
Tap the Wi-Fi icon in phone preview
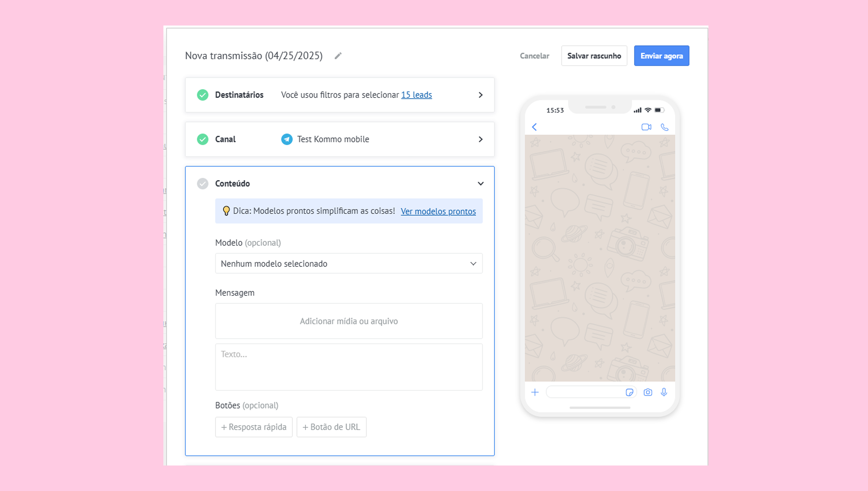647,110
